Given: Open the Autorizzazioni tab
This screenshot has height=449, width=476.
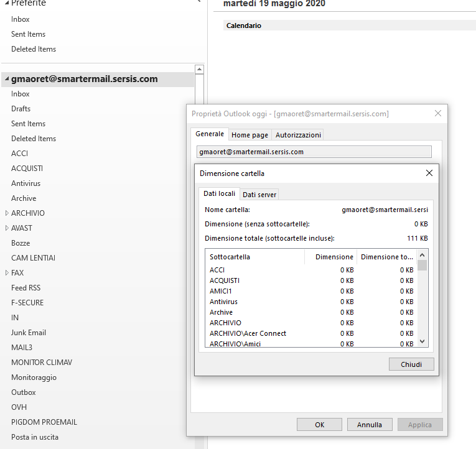Looking at the screenshot, I should pos(298,135).
